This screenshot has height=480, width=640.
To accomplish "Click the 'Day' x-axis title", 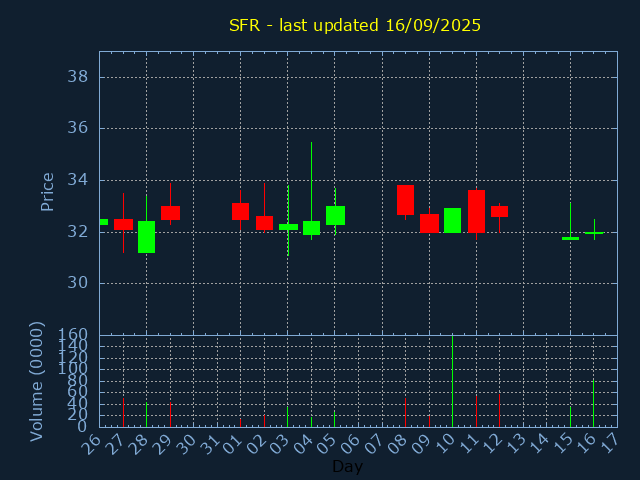I will coord(347,466).
